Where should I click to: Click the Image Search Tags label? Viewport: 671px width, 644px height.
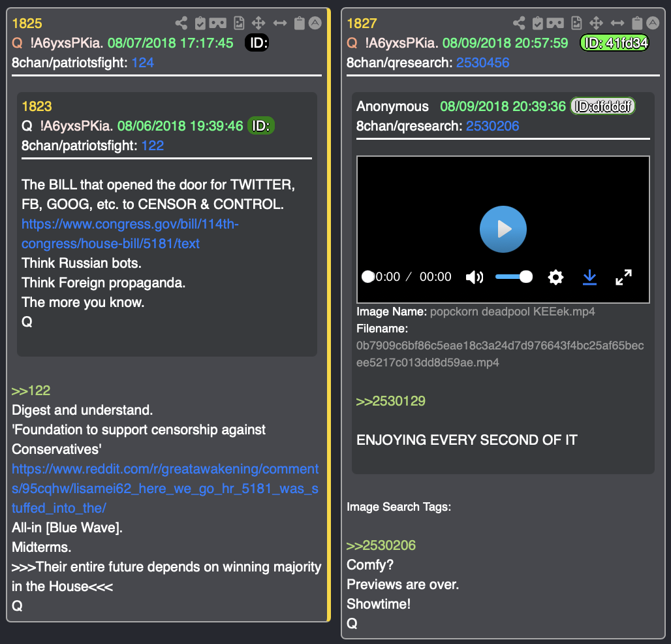(x=399, y=507)
